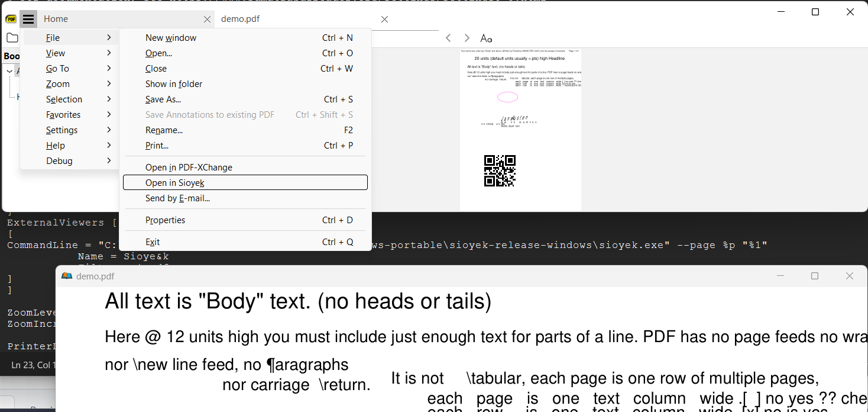Click the forward navigation arrow
This screenshot has height=412, width=868.
pyautogui.click(x=467, y=37)
